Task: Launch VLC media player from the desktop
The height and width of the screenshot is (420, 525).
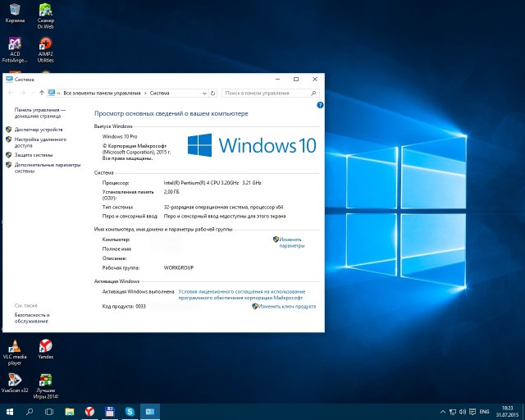Action: (x=15, y=346)
